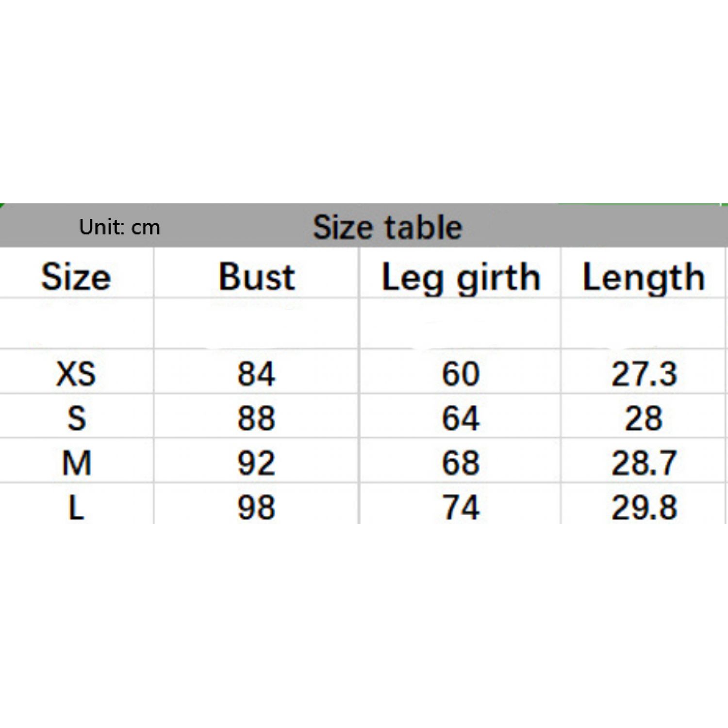The width and height of the screenshot is (728, 728).
Task: Select the L bust value 98
Action: 256,508
